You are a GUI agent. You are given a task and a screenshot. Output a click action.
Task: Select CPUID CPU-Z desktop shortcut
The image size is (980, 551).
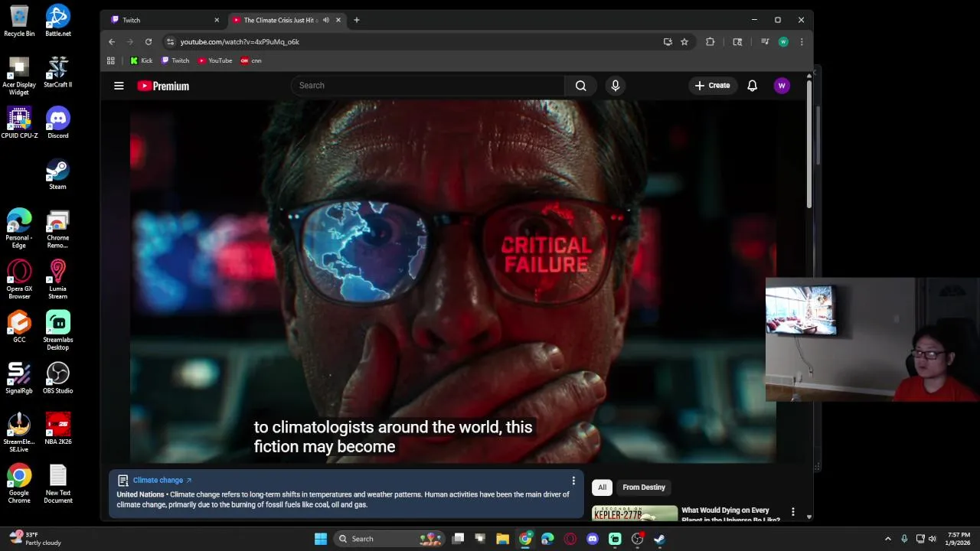pos(19,123)
